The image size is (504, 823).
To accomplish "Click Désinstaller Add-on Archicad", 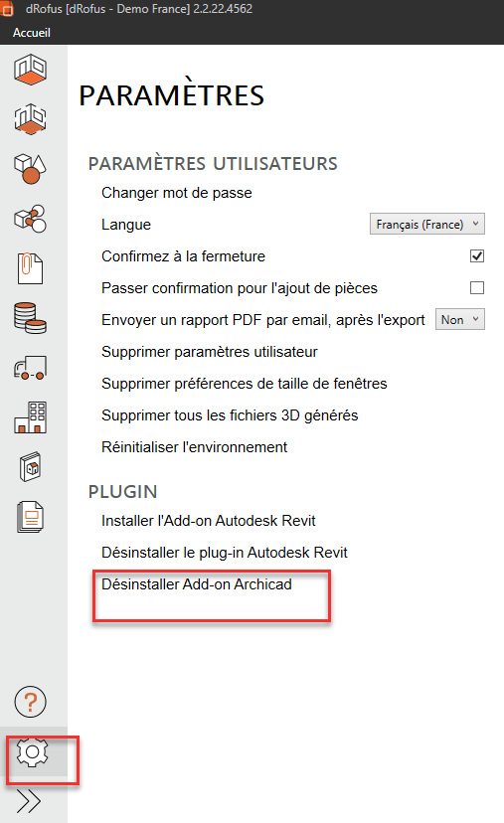I will (197, 584).
